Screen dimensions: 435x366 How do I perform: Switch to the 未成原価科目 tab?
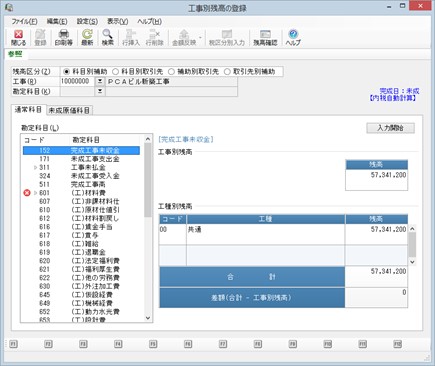tap(69, 111)
